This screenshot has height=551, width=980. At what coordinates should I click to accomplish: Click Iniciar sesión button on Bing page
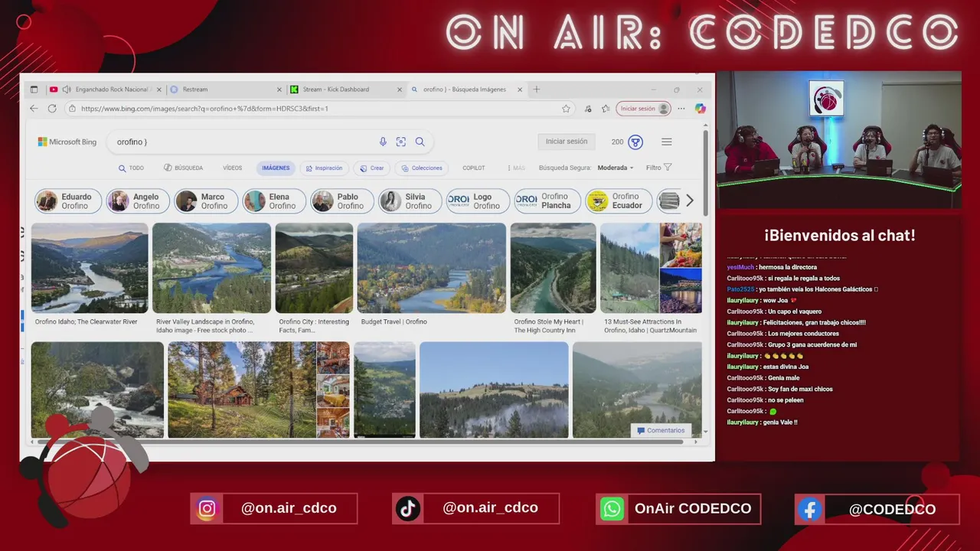coord(567,142)
